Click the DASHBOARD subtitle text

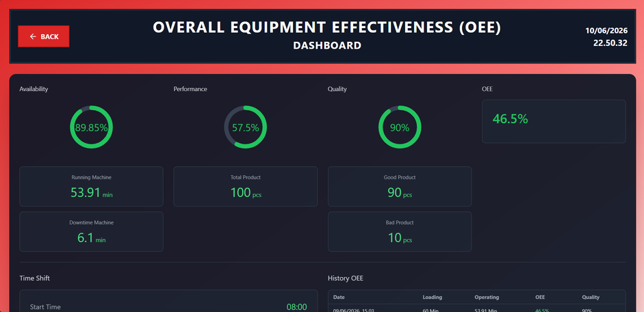click(x=327, y=46)
